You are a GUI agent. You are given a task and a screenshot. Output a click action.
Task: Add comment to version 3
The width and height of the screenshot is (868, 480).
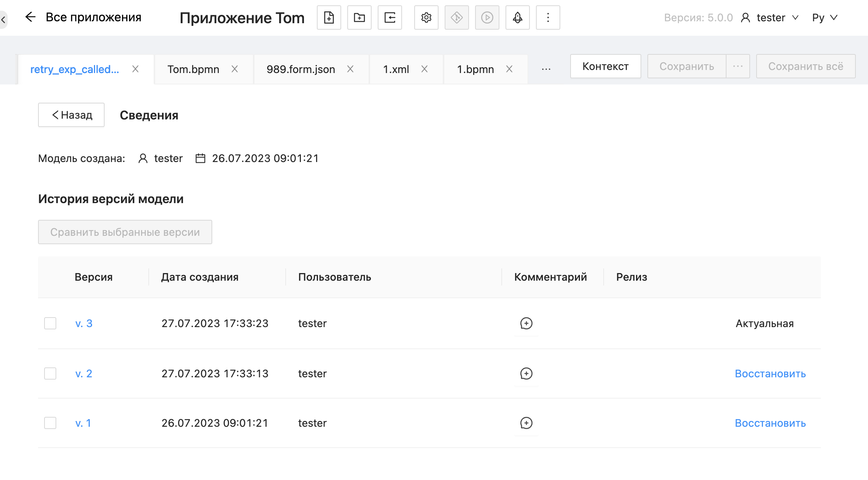click(526, 323)
